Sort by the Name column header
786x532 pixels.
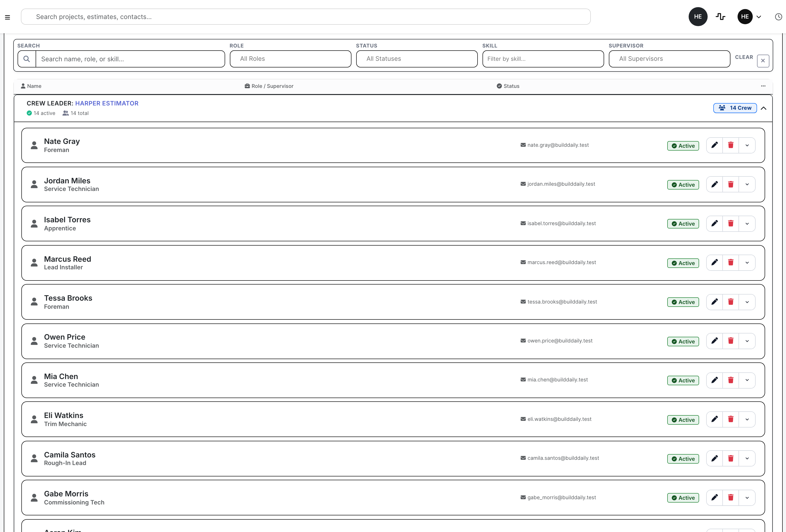pos(31,86)
